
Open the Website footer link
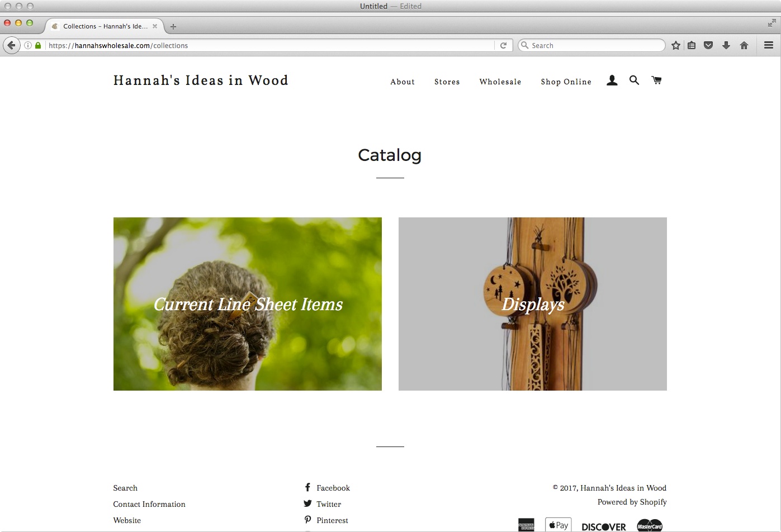click(x=127, y=520)
